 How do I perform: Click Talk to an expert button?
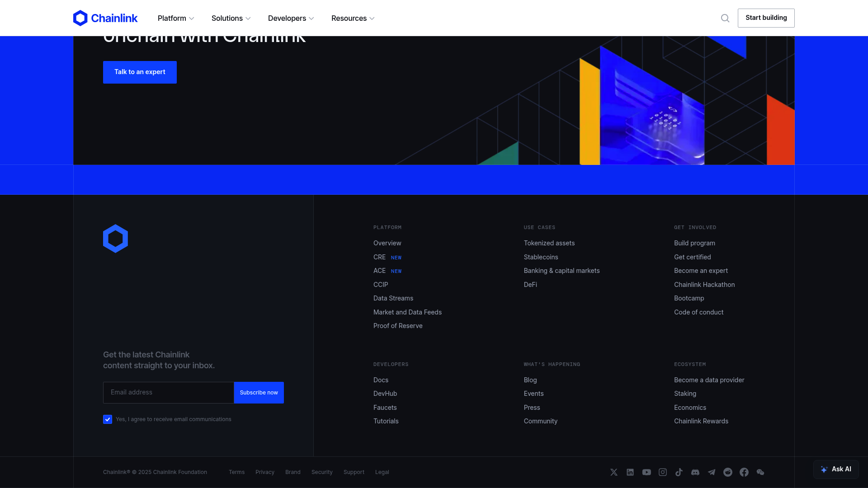point(140,72)
